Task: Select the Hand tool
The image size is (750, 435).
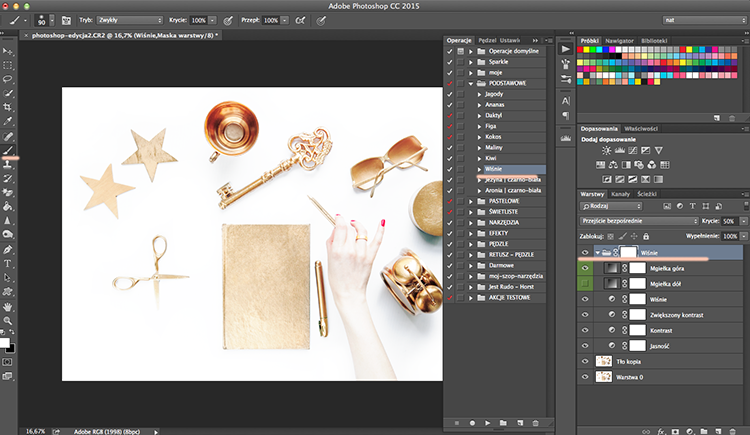Action: [8, 307]
